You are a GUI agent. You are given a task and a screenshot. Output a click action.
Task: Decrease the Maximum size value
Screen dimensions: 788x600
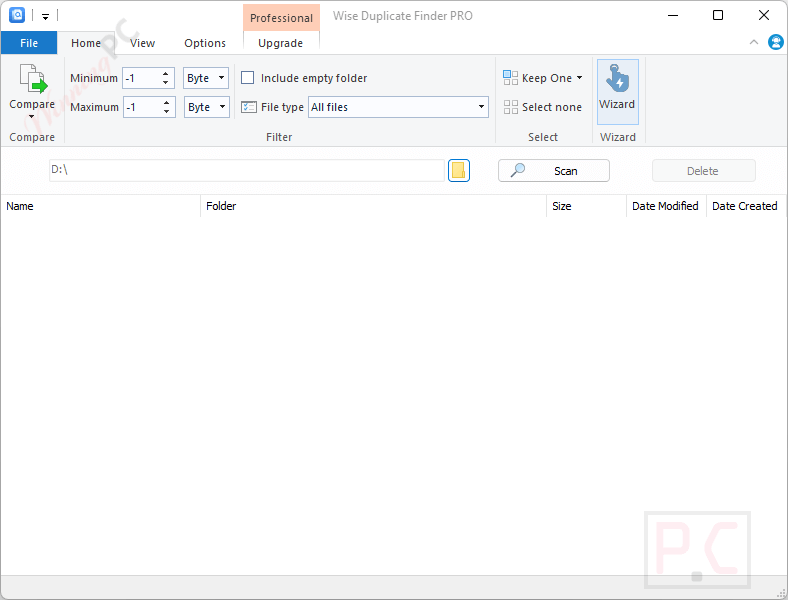click(x=166, y=112)
